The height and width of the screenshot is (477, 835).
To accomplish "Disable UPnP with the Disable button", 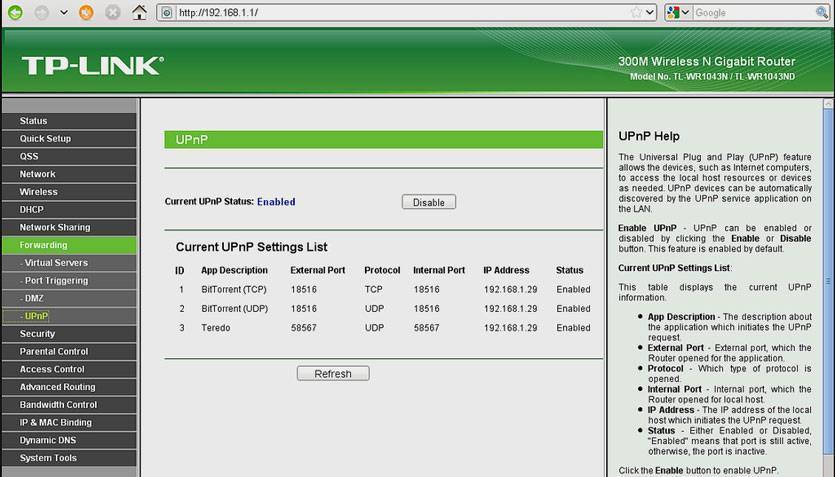I will tap(428, 202).
